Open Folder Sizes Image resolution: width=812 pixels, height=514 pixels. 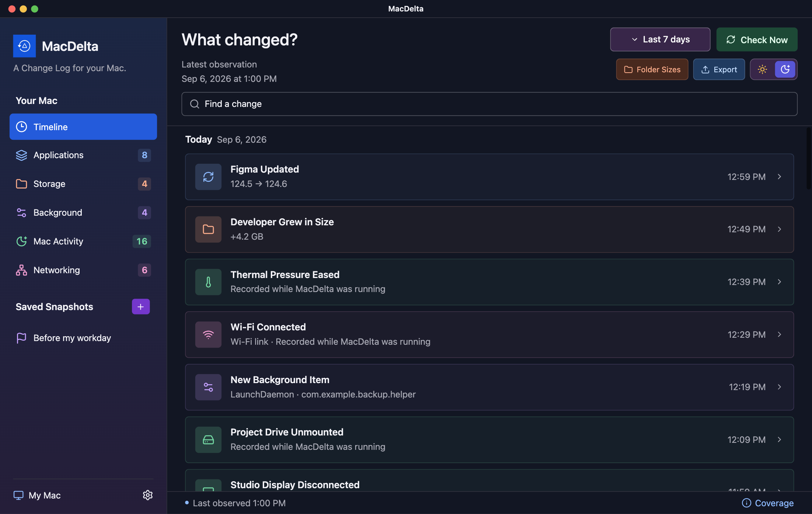tap(652, 69)
